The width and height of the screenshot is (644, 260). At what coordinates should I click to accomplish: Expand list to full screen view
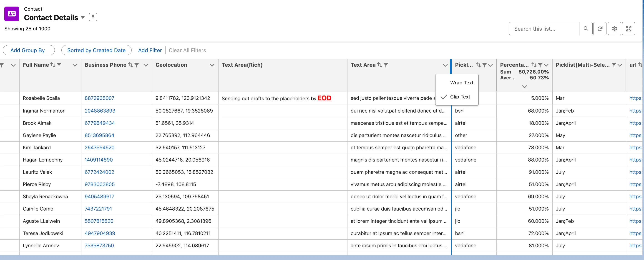[x=629, y=28]
